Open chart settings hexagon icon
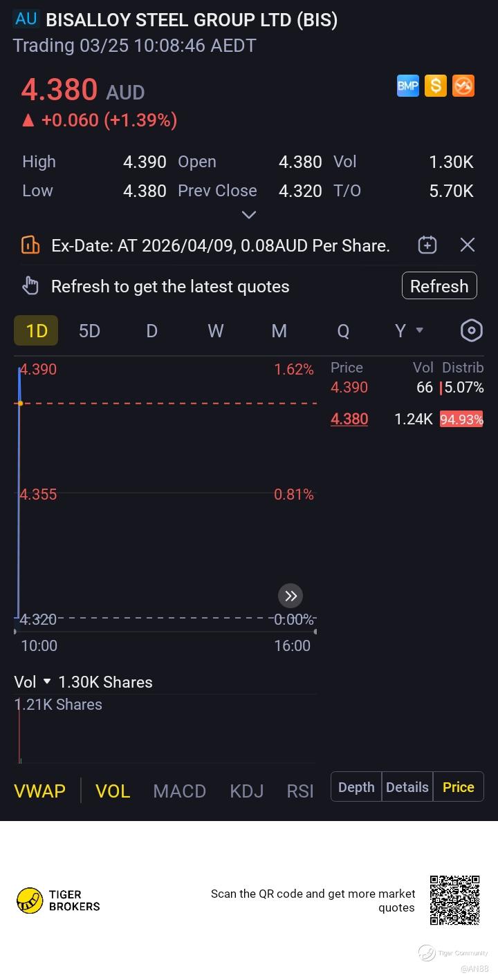The image size is (498, 980). pos(471,330)
